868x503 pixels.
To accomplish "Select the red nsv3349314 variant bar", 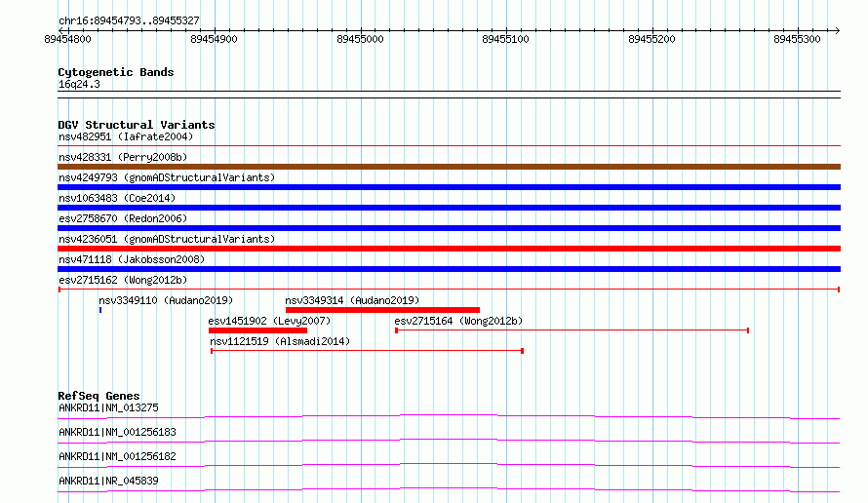I will coord(382,310).
